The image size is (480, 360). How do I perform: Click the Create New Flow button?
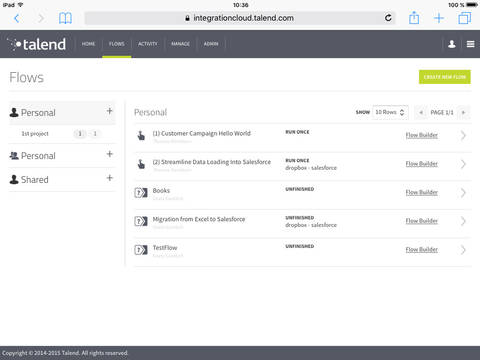click(445, 77)
